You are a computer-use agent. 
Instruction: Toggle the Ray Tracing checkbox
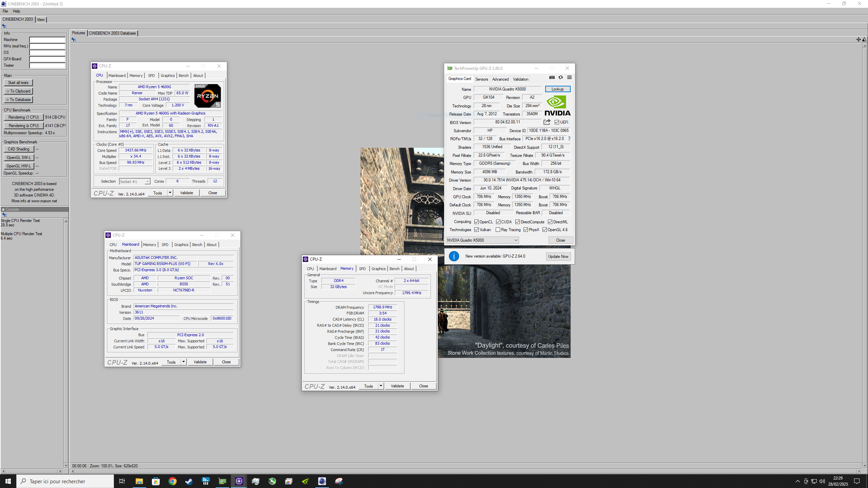[498, 230]
